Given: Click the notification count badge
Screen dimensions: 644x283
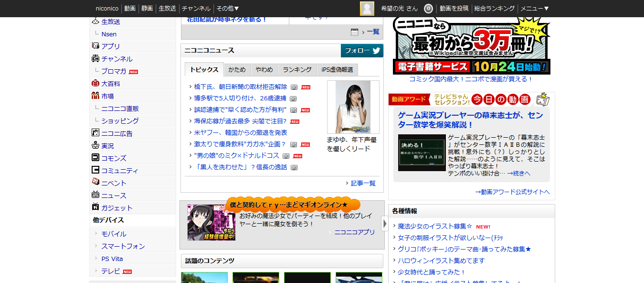Looking at the screenshot, I should (x=428, y=9).
